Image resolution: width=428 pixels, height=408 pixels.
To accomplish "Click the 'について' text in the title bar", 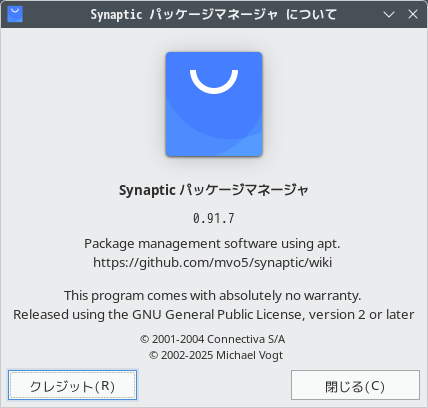I will pyautogui.click(x=311, y=14).
